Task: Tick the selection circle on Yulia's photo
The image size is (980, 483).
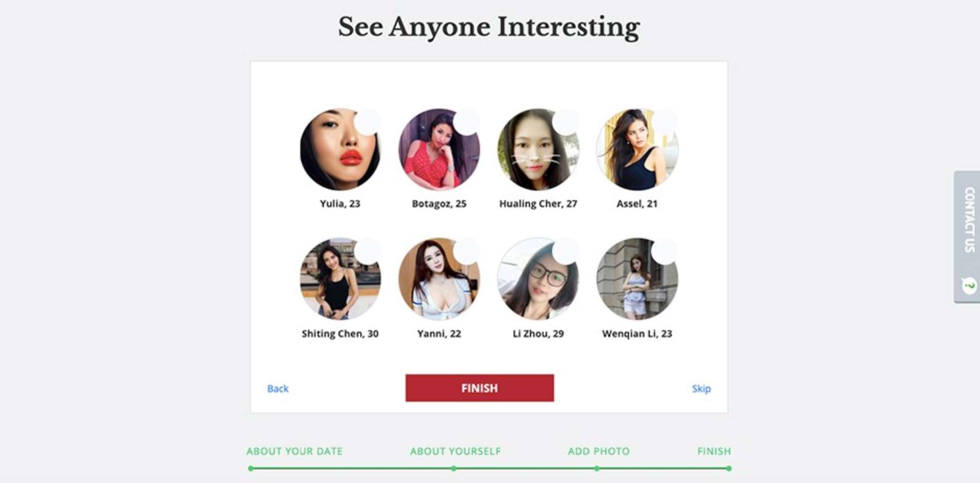Action: point(368,122)
